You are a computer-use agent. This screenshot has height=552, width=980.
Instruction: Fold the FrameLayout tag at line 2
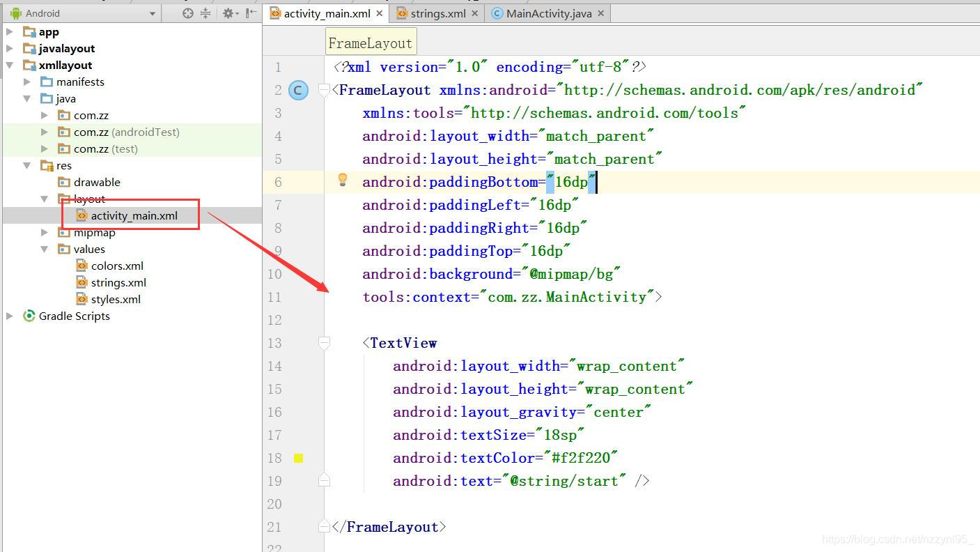[x=324, y=89]
